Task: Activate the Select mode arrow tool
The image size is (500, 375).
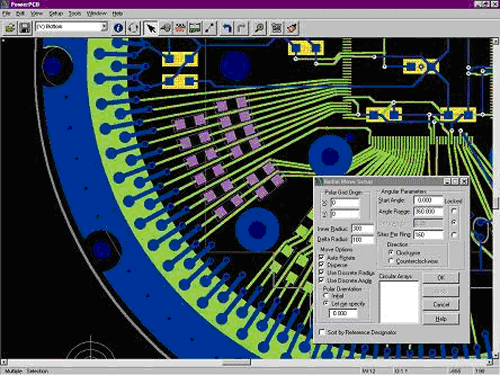Action: [151, 28]
